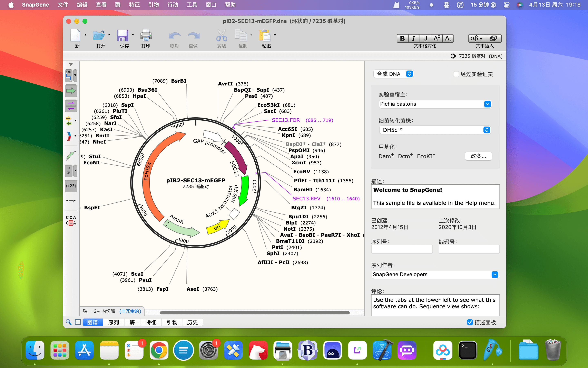The width and height of the screenshot is (588, 368).
Task: Toggle Italic text formatting
Action: (x=414, y=38)
